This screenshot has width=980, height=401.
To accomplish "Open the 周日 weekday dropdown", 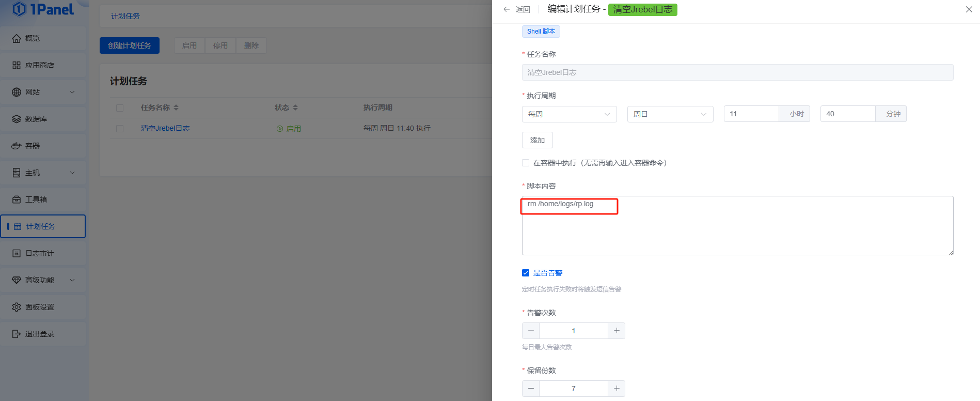I will (670, 114).
